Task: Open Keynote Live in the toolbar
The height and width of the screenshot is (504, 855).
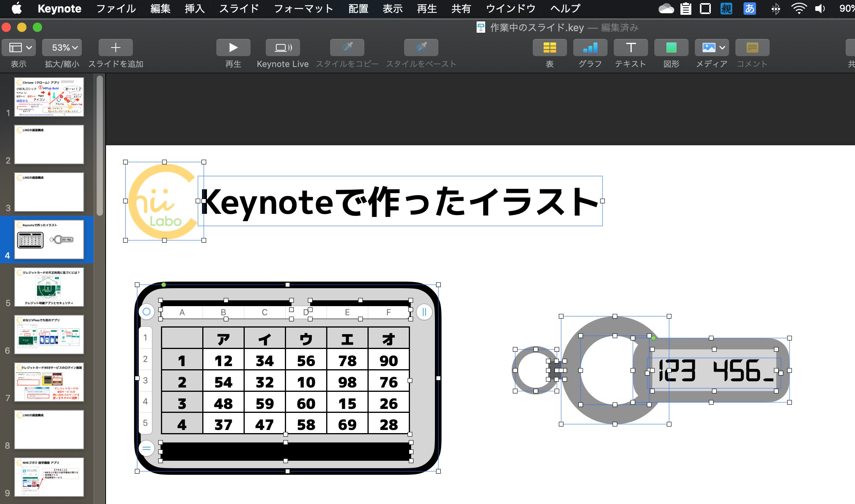Action: click(x=283, y=48)
